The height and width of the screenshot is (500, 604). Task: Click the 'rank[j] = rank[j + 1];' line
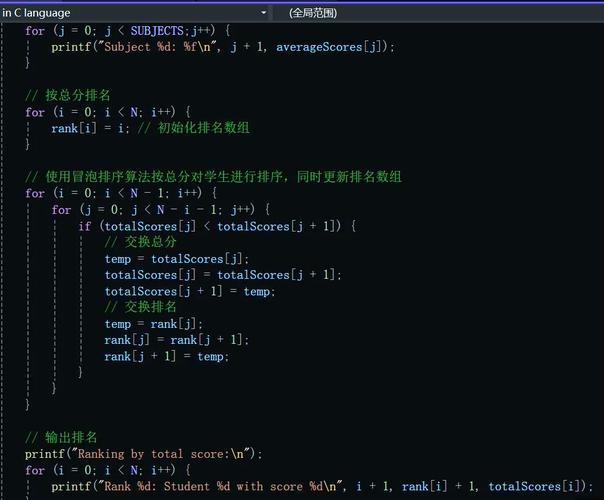[x=176, y=340]
